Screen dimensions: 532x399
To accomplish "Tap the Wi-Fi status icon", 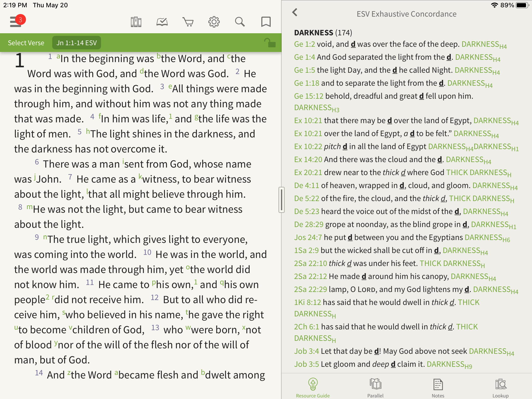I will tap(494, 5).
